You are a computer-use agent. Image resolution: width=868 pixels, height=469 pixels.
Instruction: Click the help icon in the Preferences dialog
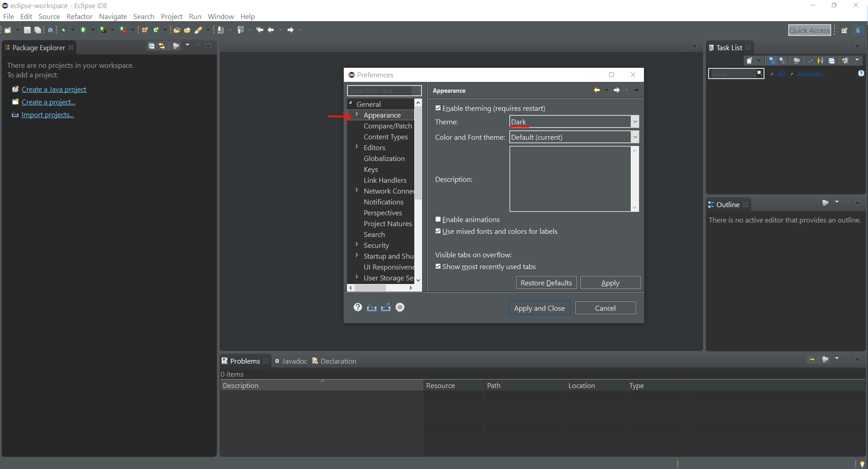[x=357, y=308]
